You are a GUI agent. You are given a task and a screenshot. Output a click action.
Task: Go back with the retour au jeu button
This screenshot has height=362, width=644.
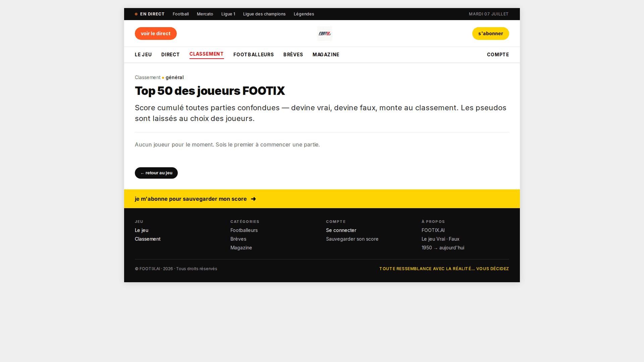point(156,173)
